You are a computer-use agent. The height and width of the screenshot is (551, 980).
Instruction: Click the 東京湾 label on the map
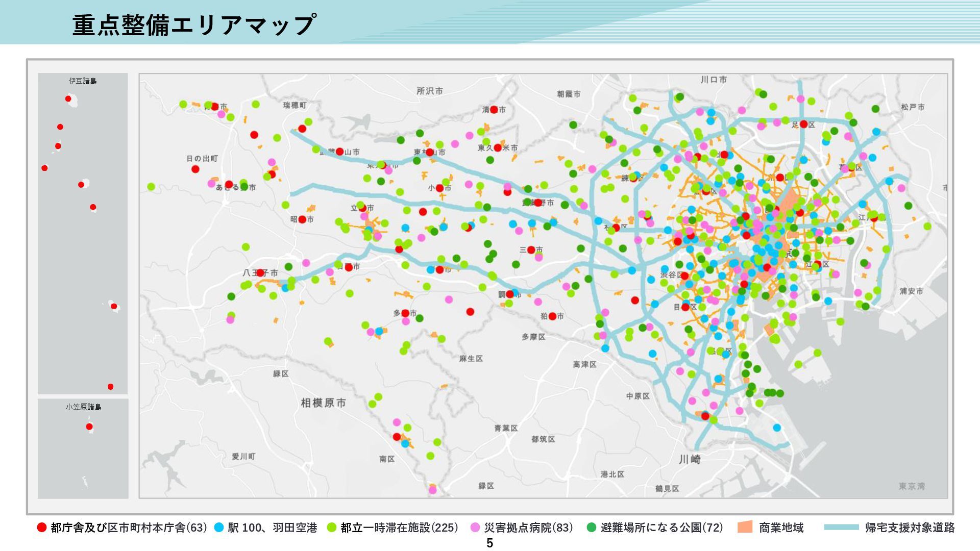912,486
